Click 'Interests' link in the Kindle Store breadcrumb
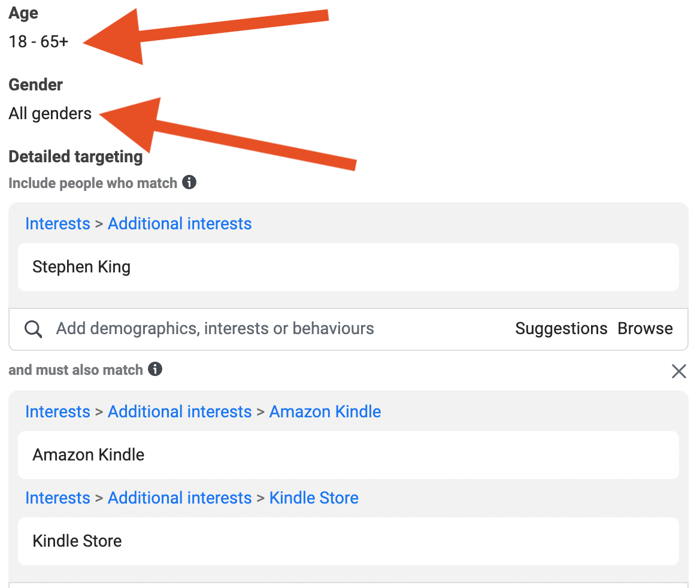Screen dimensions: 700x588 pos(57,498)
